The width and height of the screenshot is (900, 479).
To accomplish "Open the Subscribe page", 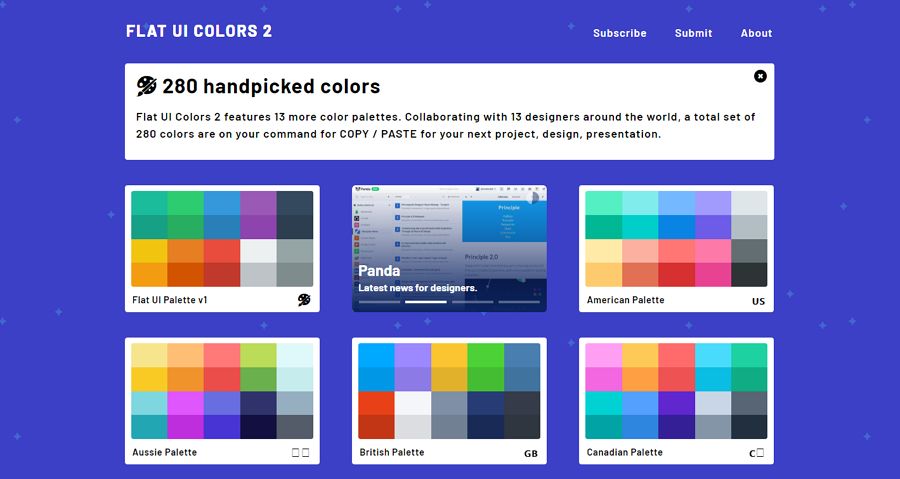I will (619, 33).
